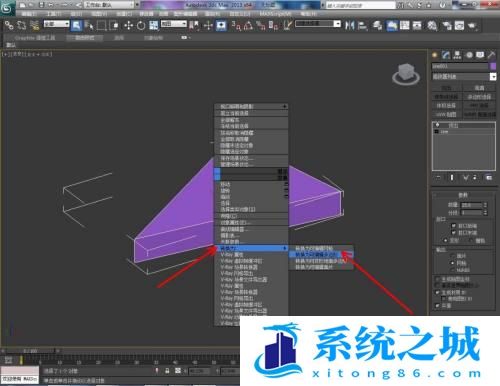Toggle the Angle Snap icon
500x386 pixels.
click(248, 25)
